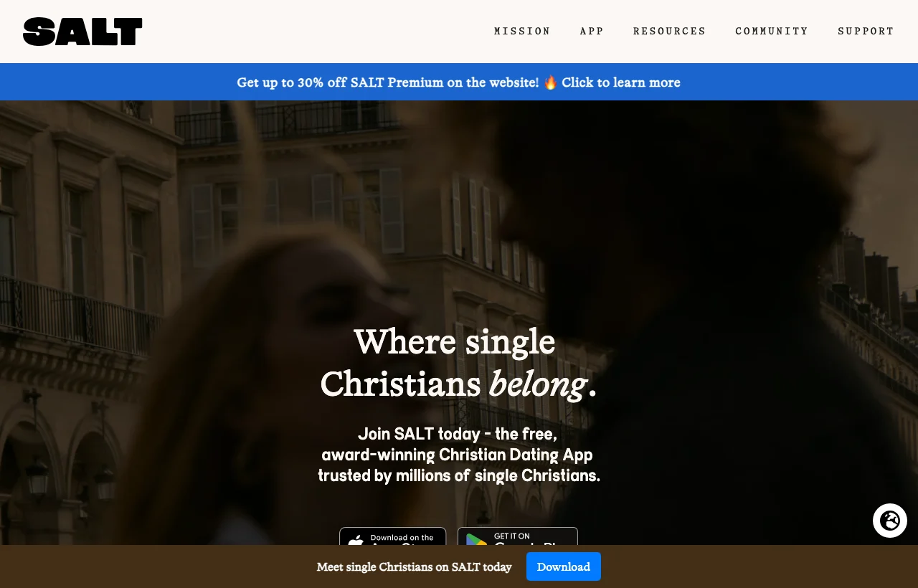This screenshot has height=588, width=918.
Task: Open the Resources menu item
Action: pyautogui.click(x=669, y=32)
